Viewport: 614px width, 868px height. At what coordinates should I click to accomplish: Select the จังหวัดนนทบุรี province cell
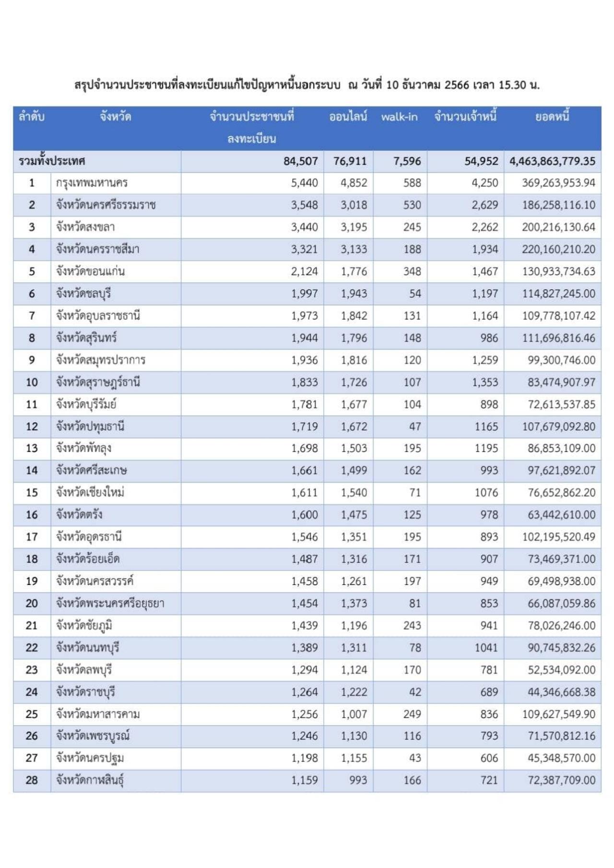[87, 648]
